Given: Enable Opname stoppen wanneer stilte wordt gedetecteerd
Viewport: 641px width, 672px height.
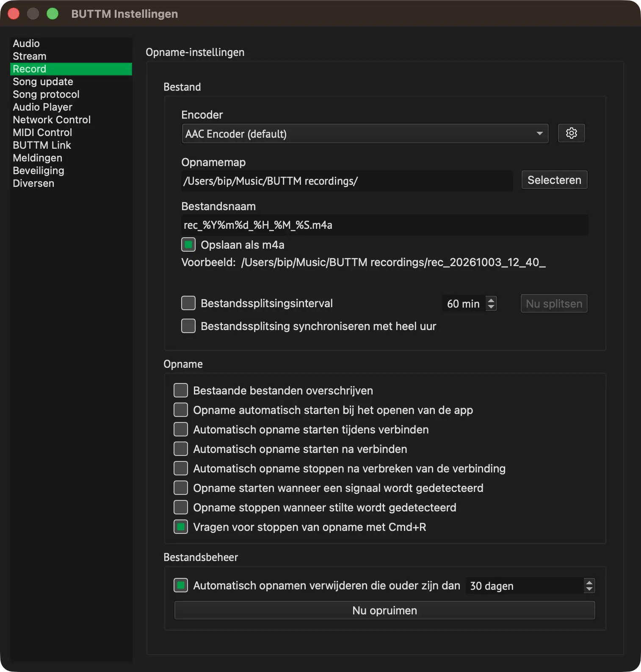Looking at the screenshot, I should click(x=181, y=508).
